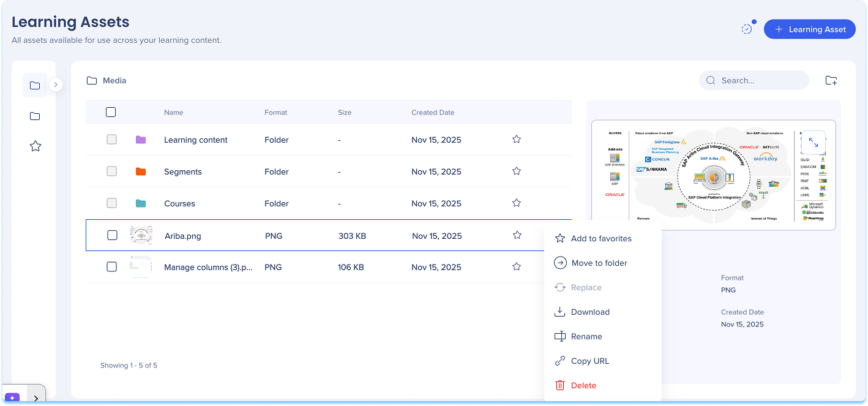Click the Search input field

point(760,80)
